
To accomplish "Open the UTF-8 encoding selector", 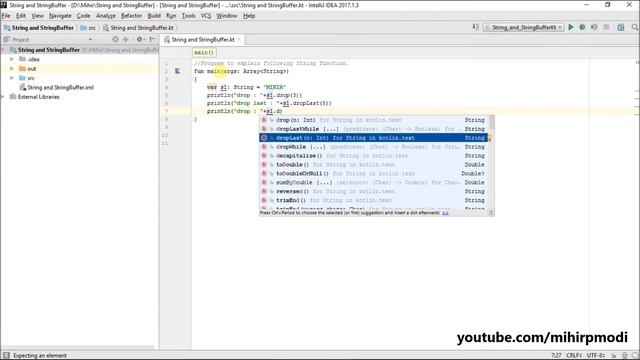I will tap(596, 356).
